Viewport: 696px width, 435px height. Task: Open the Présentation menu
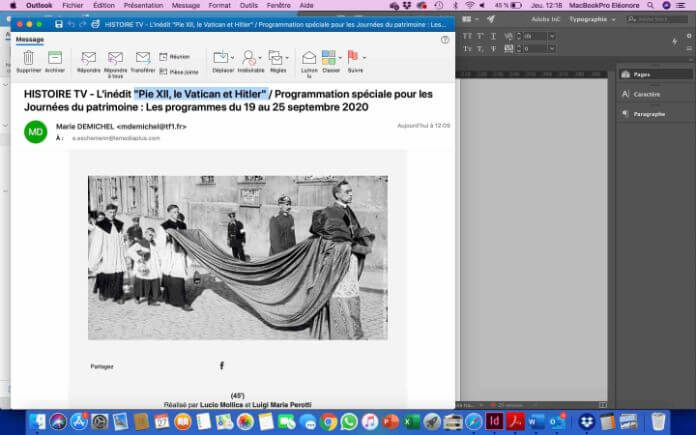(x=143, y=5)
